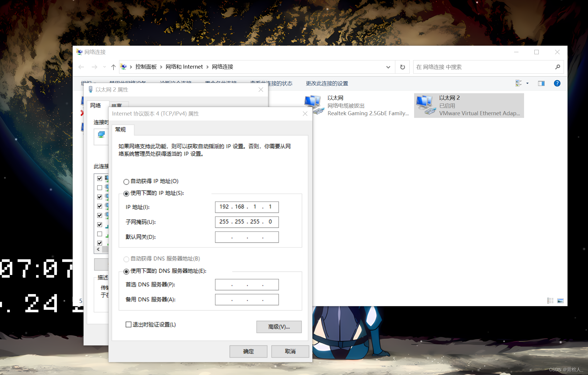The width and height of the screenshot is (588, 375).
Task: Expand recent locations arrow near navigation buttons
Action: point(104,67)
